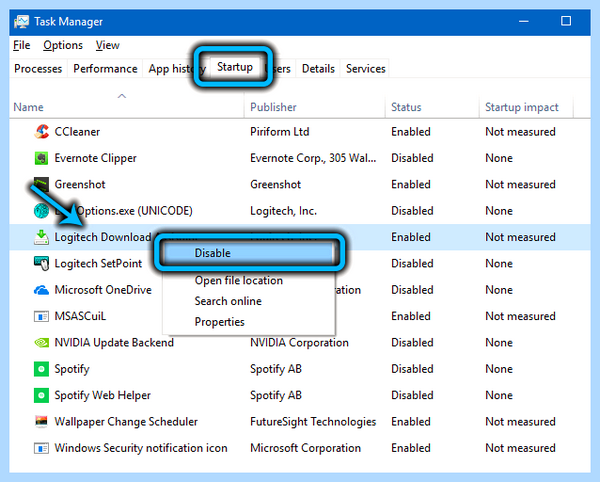Open the File menu
This screenshot has height=482, width=600.
(x=21, y=45)
